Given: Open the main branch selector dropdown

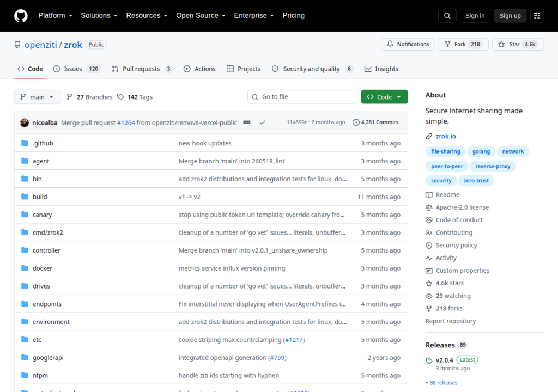Looking at the screenshot, I should click(37, 97).
